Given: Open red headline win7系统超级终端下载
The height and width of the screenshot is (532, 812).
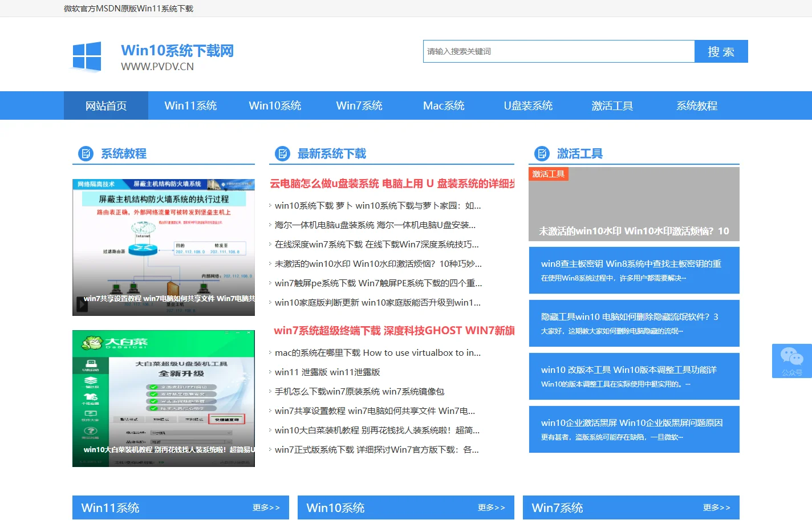Looking at the screenshot, I should click(394, 331).
